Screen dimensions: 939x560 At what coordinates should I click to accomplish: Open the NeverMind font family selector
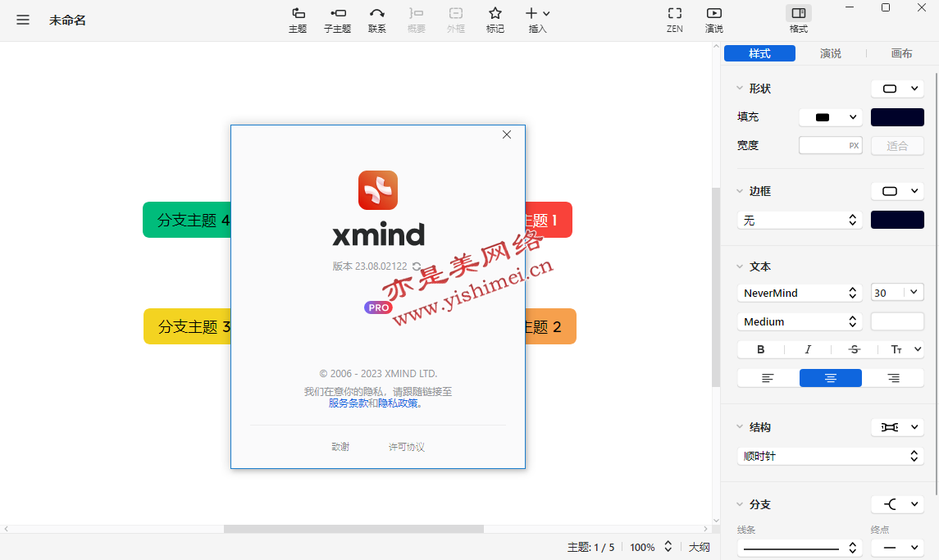click(x=800, y=293)
